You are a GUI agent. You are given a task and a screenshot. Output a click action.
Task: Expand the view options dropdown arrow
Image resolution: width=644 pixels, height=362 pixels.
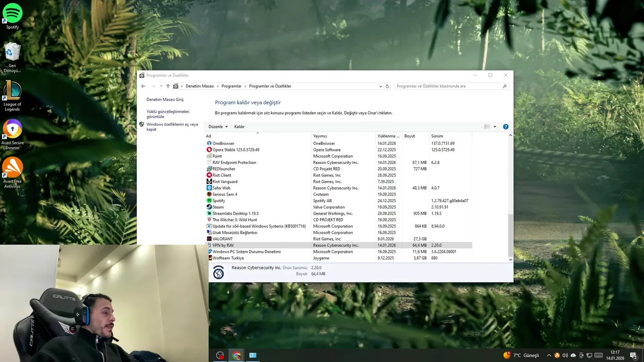pos(495,127)
